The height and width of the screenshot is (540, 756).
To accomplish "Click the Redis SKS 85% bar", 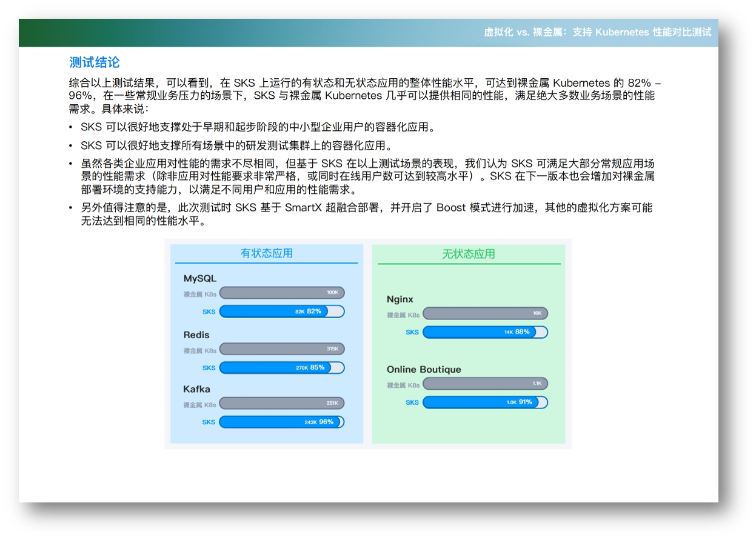I will point(282,368).
